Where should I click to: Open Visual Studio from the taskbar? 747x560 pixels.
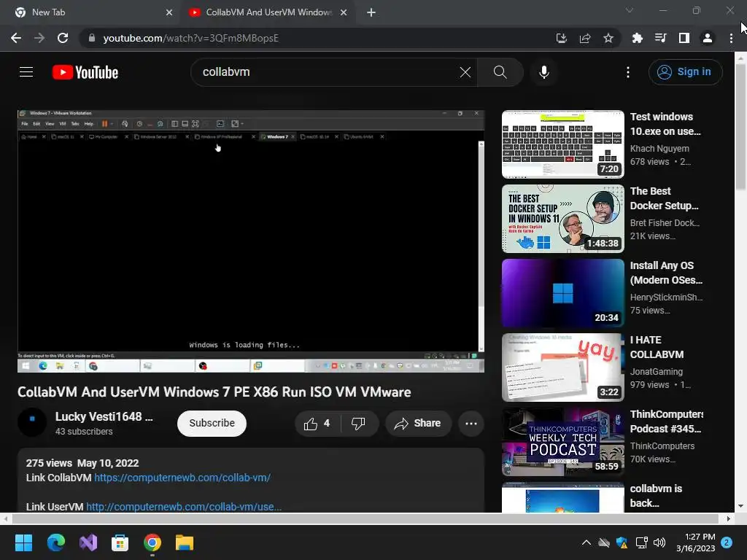[x=88, y=542]
